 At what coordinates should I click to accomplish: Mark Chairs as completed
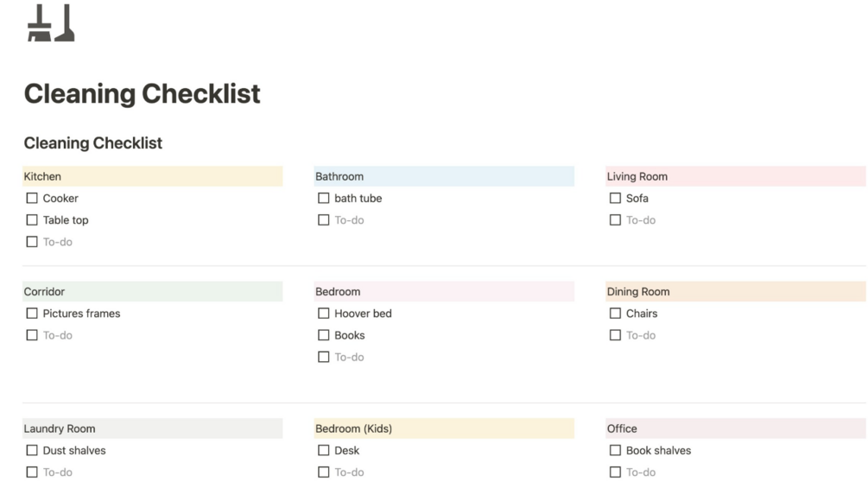(615, 314)
